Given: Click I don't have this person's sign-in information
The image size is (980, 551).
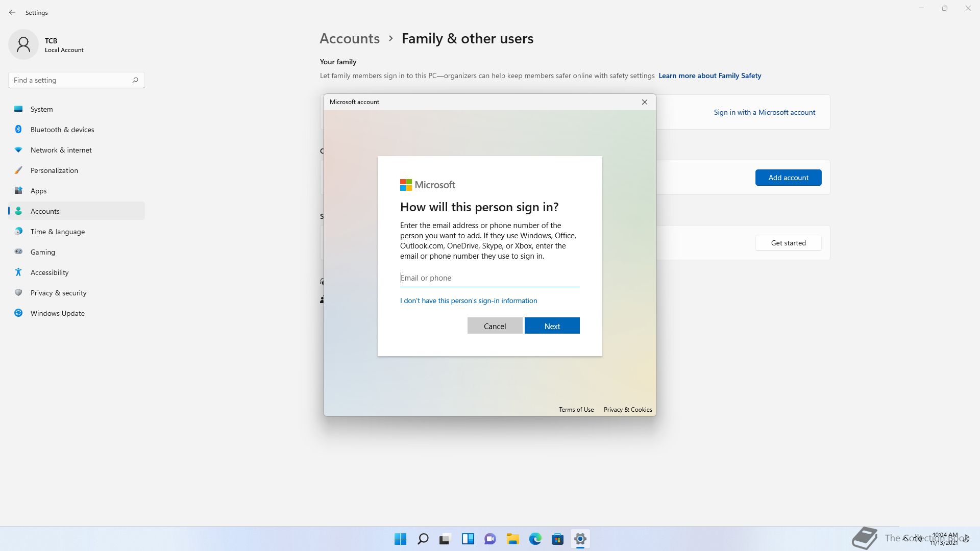Looking at the screenshot, I should pos(469,300).
